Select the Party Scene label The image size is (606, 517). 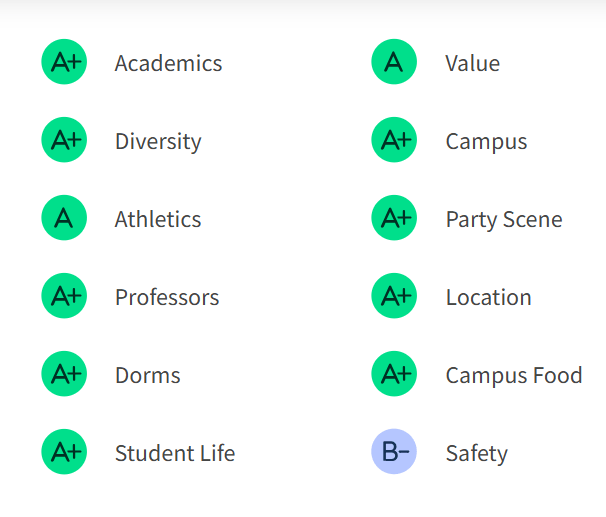coord(504,219)
